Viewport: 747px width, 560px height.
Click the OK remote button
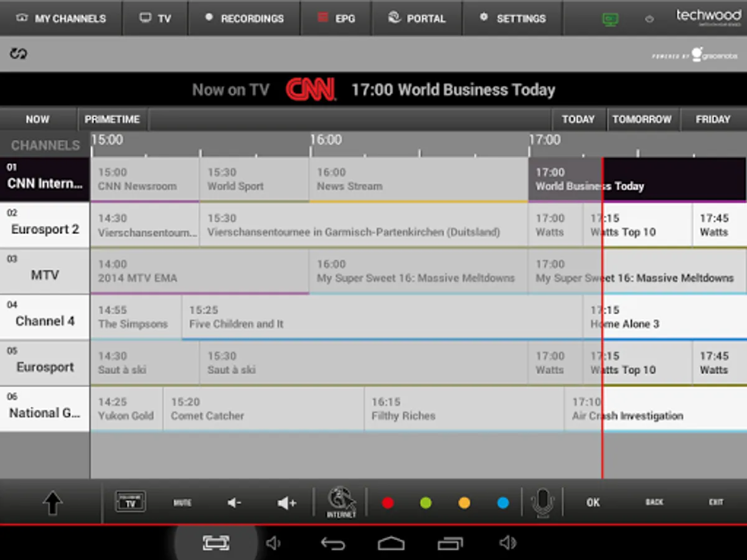coord(593,502)
